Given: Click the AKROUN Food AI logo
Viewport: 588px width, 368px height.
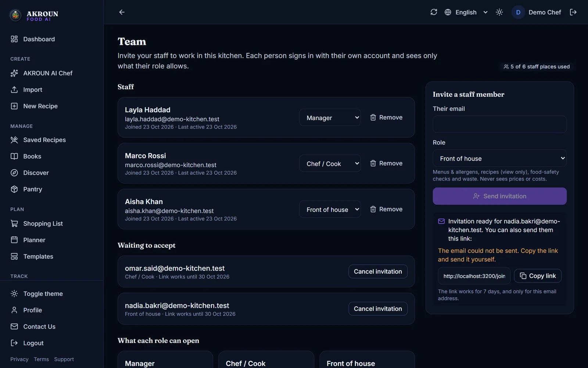Looking at the screenshot, I should (34, 15).
